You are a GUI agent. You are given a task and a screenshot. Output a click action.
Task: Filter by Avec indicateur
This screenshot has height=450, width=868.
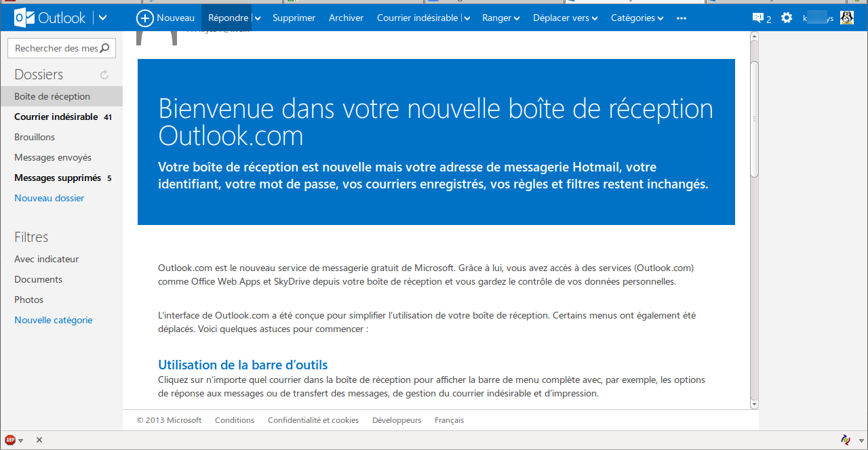(46, 259)
